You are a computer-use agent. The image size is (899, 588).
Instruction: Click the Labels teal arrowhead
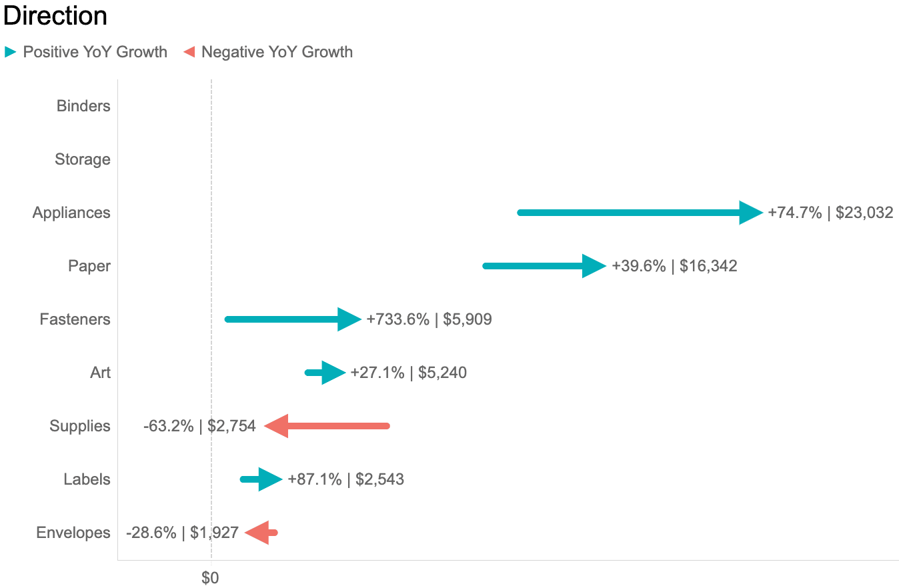click(x=270, y=479)
